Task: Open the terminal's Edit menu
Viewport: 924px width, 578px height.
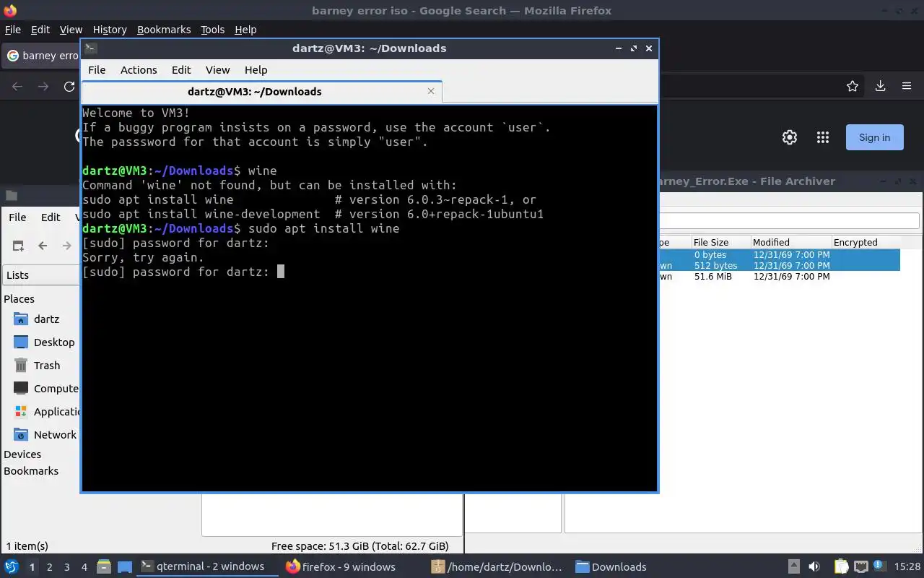Action: (181, 70)
